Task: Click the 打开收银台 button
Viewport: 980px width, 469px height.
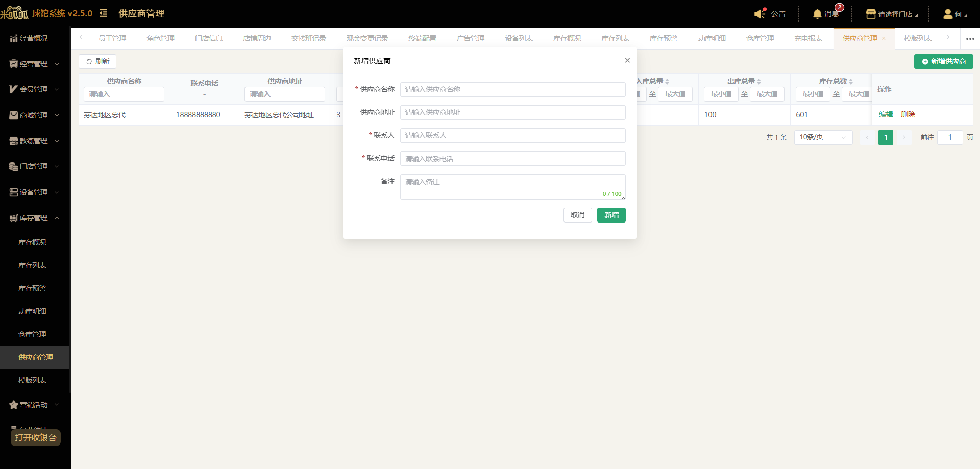Action: 36,437
